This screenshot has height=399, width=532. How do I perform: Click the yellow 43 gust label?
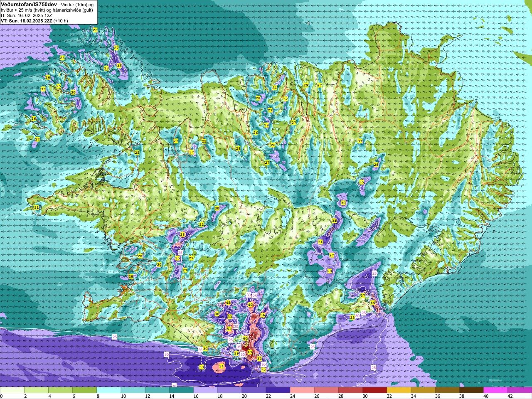coord(249,352)
